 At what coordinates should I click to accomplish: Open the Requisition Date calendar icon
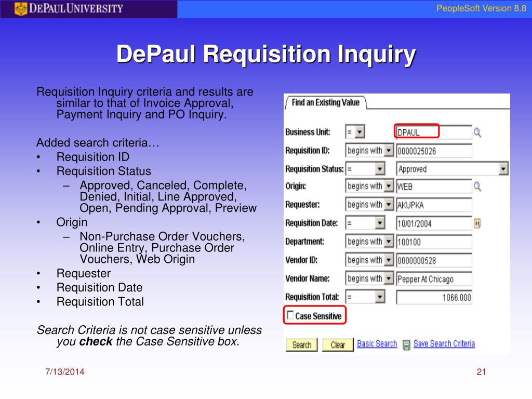click(x=477, y=223)
